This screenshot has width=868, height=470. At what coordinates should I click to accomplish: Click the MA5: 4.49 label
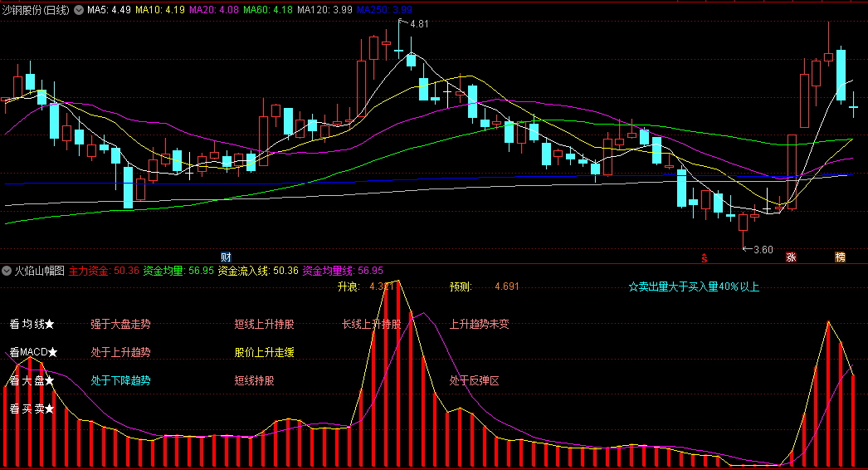click(109, 10)
